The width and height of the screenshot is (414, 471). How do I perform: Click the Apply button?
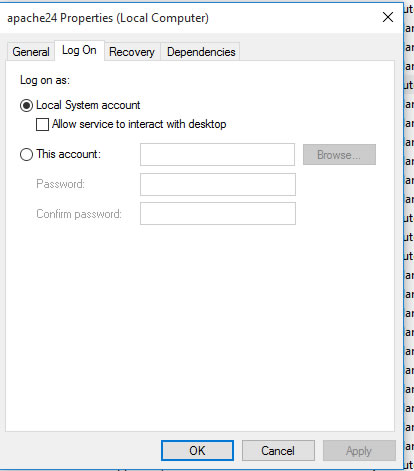(359, 451)
